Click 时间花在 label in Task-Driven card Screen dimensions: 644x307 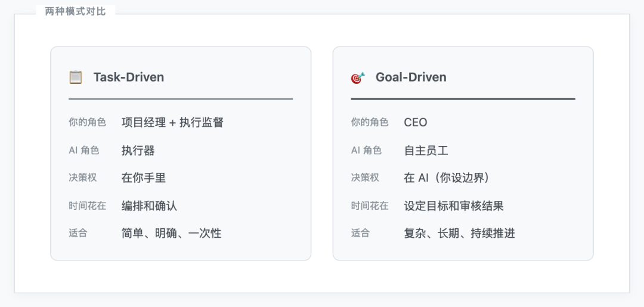[87, 206]
